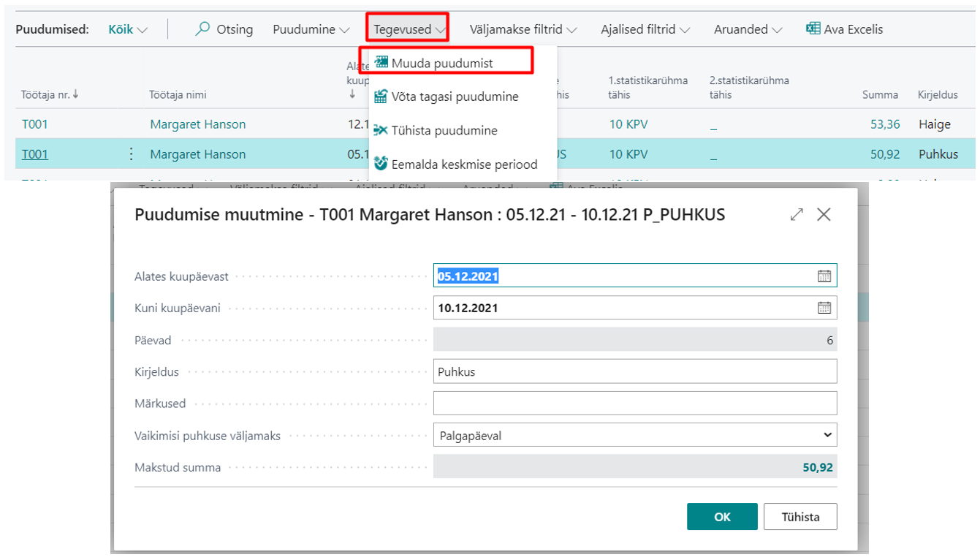Click the Eemalda keskmise periood icon
This screenshot has width=980, height=560.
380,164
